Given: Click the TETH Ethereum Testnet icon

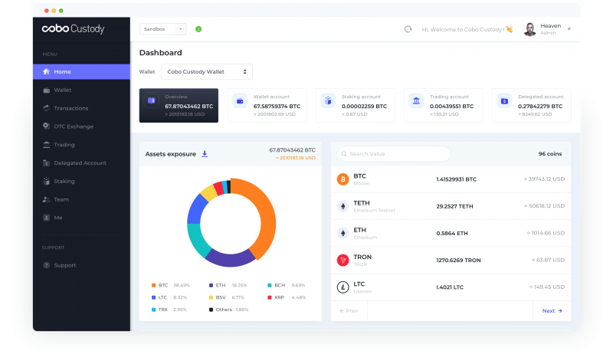Looking at the screenshot, I should pos(343,206).
